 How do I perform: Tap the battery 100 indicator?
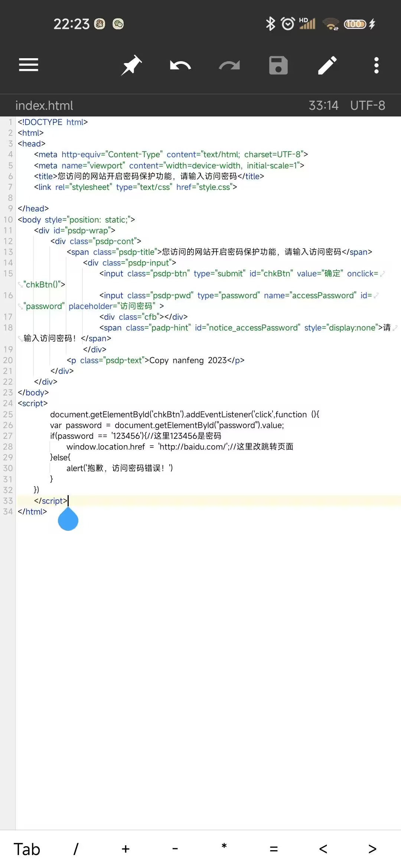(x=355, y=24)
